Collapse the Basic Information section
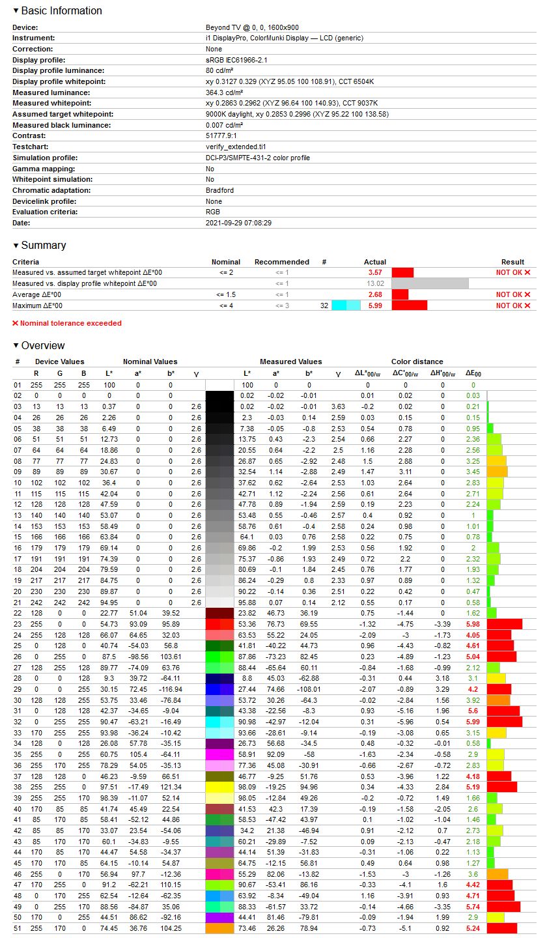 (x=57, y=10)
